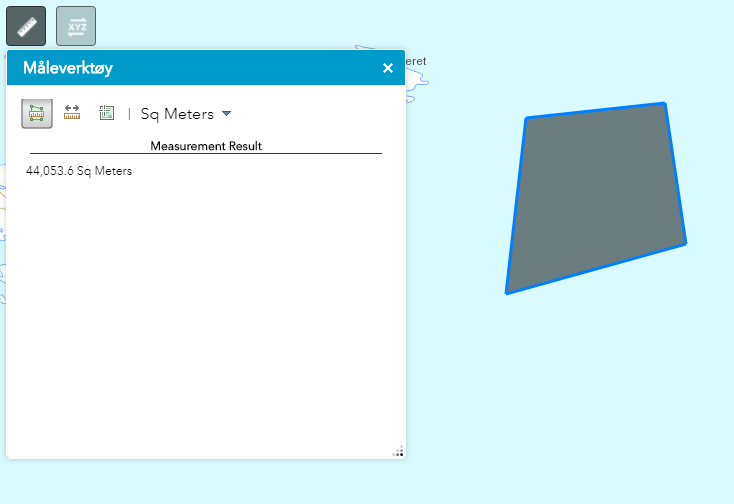
Task: Select the area measurement tool
Action: (37, 114)
